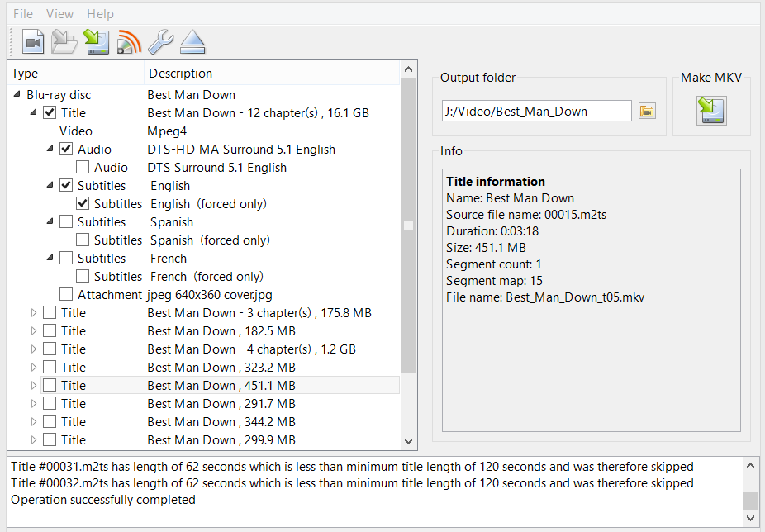Open Preferences with the wrench icon
The height and width of the screenshot is (532, 765).
pyautogui.click(x=160, y=41)
